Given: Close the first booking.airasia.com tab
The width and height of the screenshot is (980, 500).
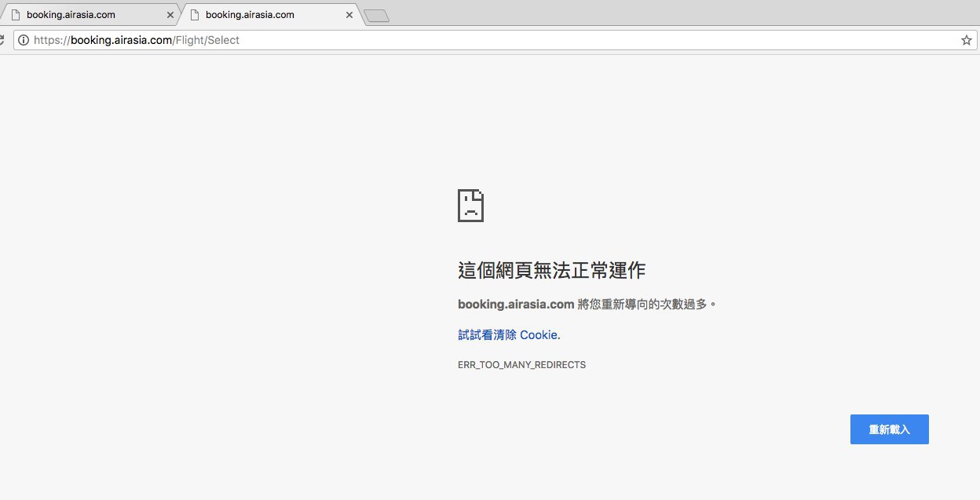Looking at the screenshot, I should (170, 15).
